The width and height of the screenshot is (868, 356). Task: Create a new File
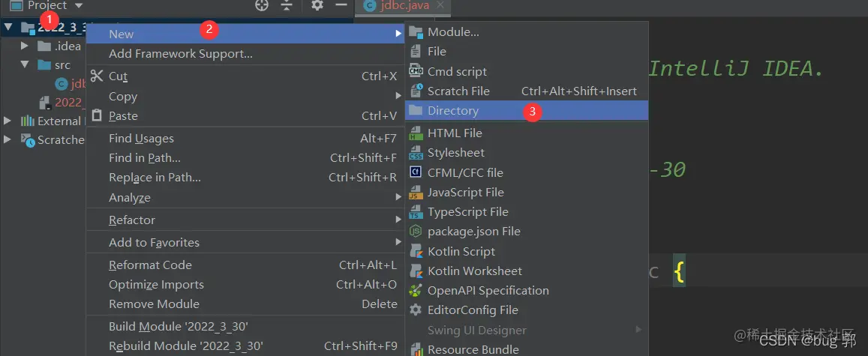pyautogui.click(x=527, y=51)
